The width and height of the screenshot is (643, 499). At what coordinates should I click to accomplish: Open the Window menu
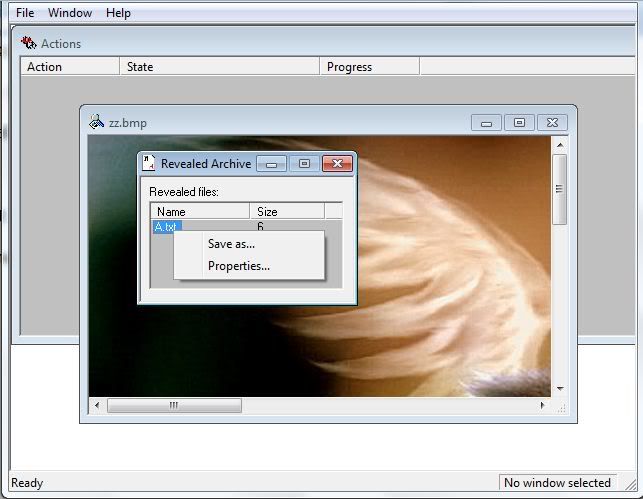click(70, 13)
